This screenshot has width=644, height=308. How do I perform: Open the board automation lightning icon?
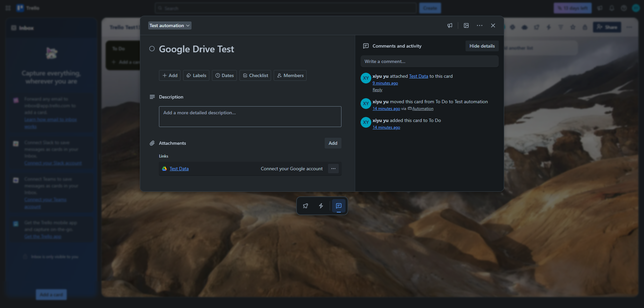pyautogui.click(x=549, y=27)
